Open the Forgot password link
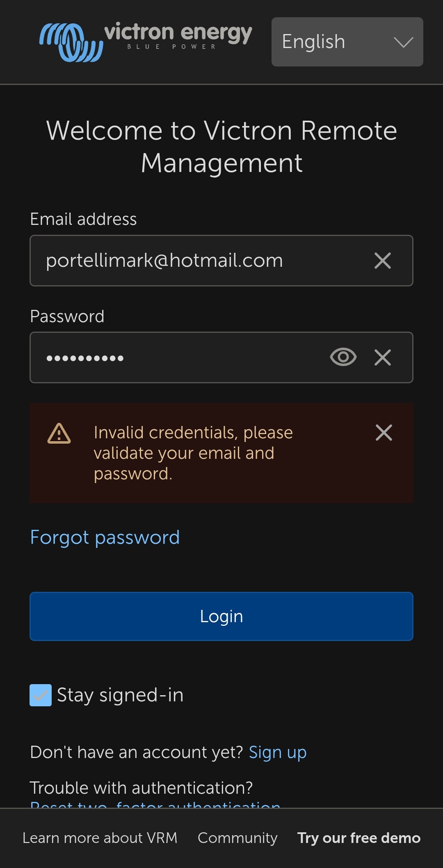This screenshot has width=443, height=868. coord(105,537)
